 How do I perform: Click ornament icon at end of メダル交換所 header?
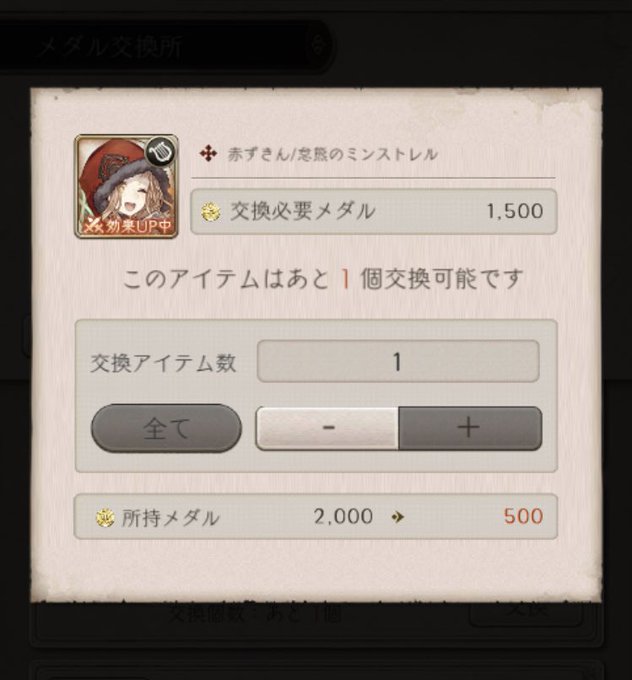click(x=318, y=45)
